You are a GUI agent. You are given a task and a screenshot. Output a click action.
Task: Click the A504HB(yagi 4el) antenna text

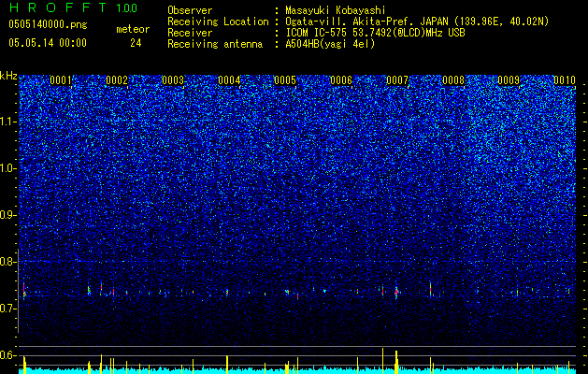330,44
